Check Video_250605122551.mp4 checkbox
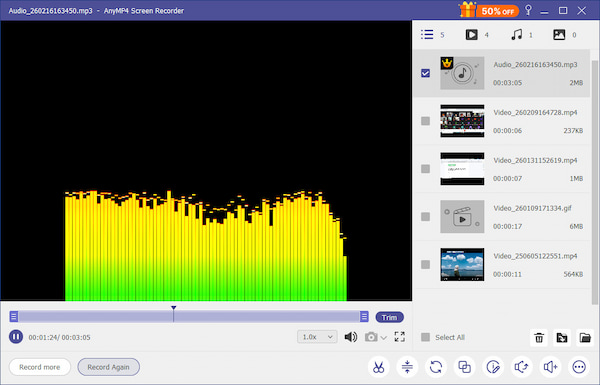 (x=425, y=264)
